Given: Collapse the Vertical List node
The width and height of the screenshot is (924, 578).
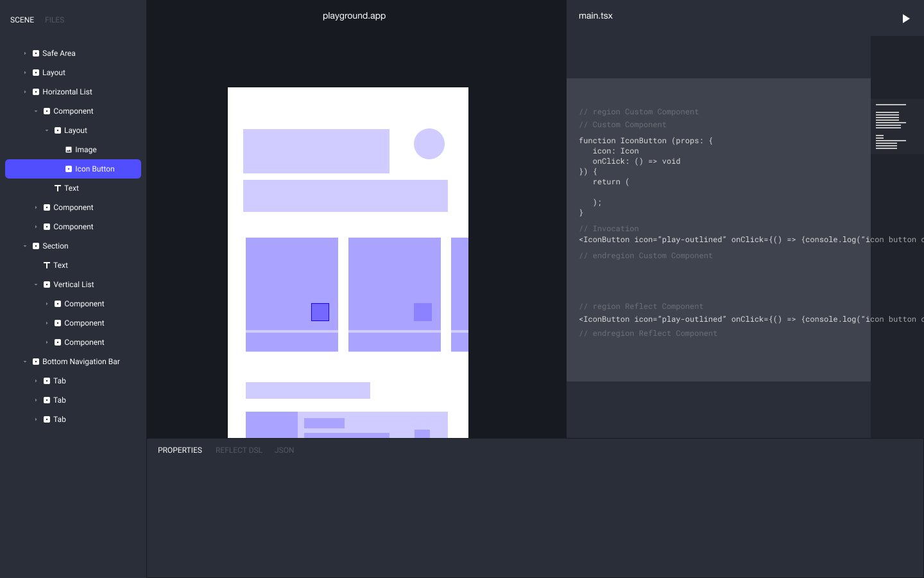Looking at the screenshot, I should (36, 285).
